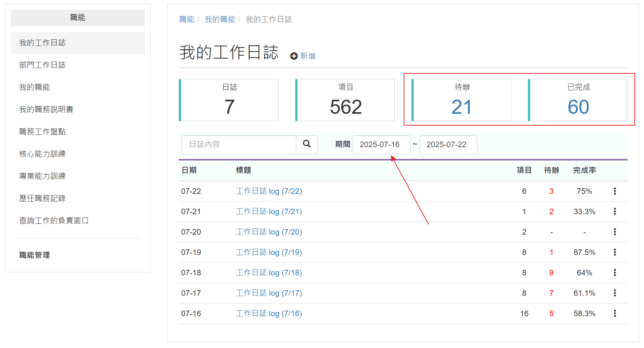Click the 日誌 summary card showing 7
The height and width of the screenshot is (348, 644).
point(229,100)
